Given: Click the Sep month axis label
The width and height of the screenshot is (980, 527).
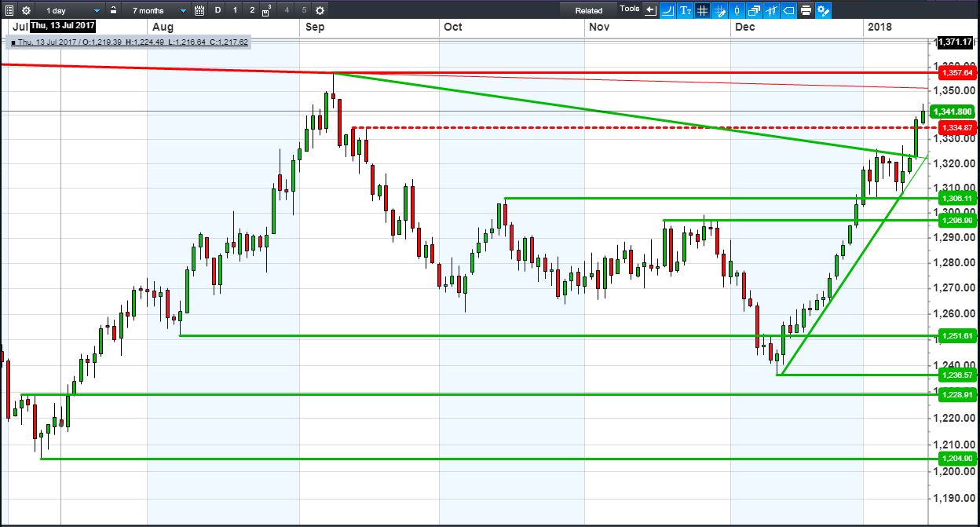Looking at the screenshot, I should click(315, 27).
